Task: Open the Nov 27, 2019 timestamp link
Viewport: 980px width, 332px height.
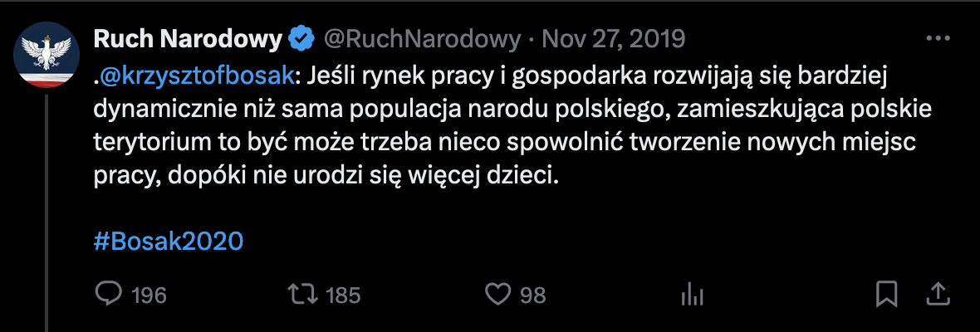Action: [613, 38]
